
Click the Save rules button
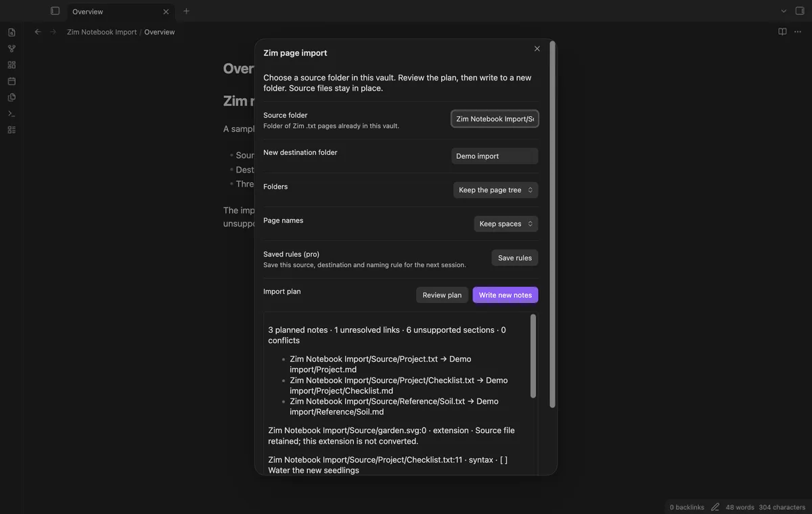coord(514,258)
